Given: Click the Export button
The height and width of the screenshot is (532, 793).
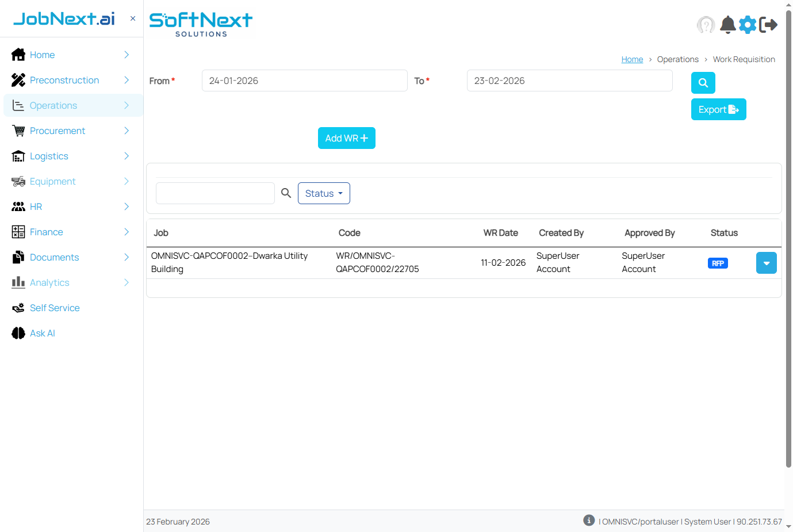Looking at the screenshot, I should pyautogui.click(x=718, y=109).
